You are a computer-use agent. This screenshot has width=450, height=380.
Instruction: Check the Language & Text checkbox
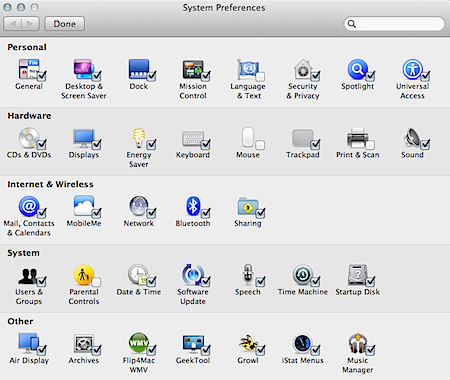(x=260, y=77)
